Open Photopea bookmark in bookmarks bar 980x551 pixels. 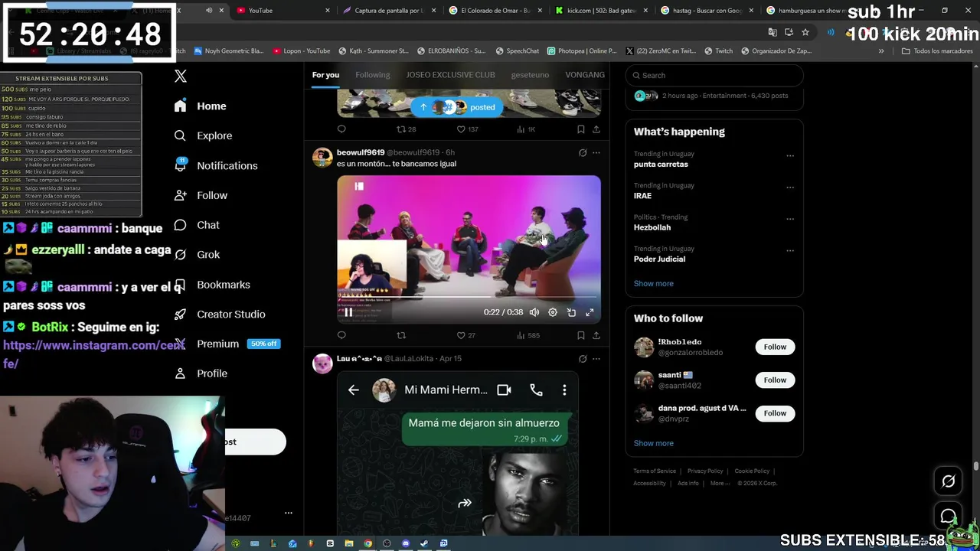click(582, 51)
